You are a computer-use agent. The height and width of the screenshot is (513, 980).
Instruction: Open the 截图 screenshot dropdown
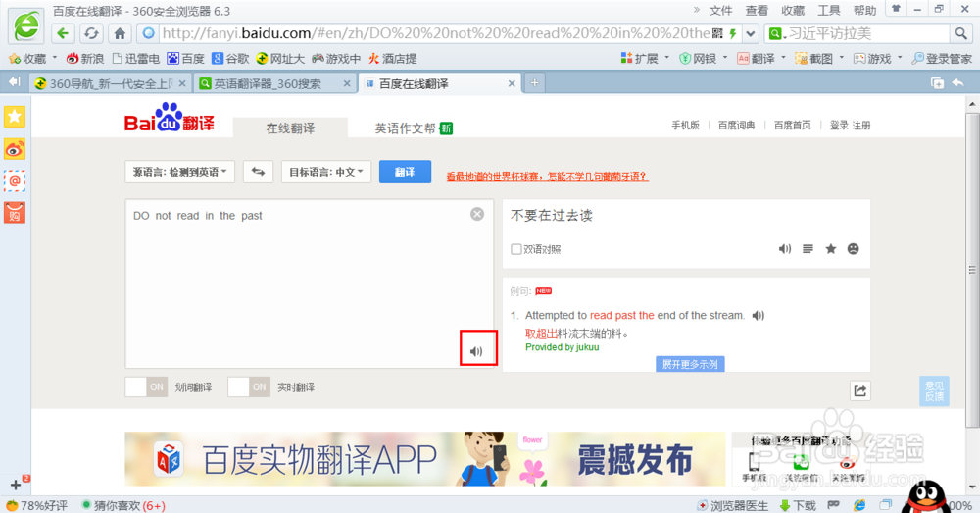[x=819, y=58]
